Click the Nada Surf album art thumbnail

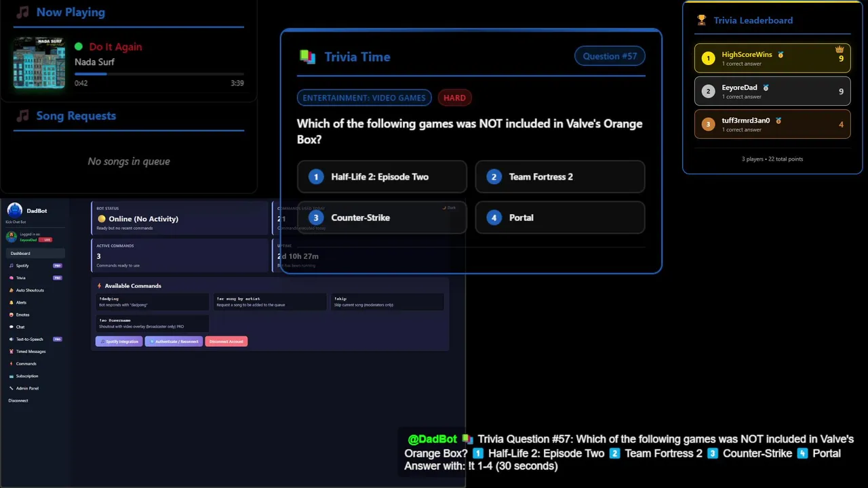click(39, 62)
